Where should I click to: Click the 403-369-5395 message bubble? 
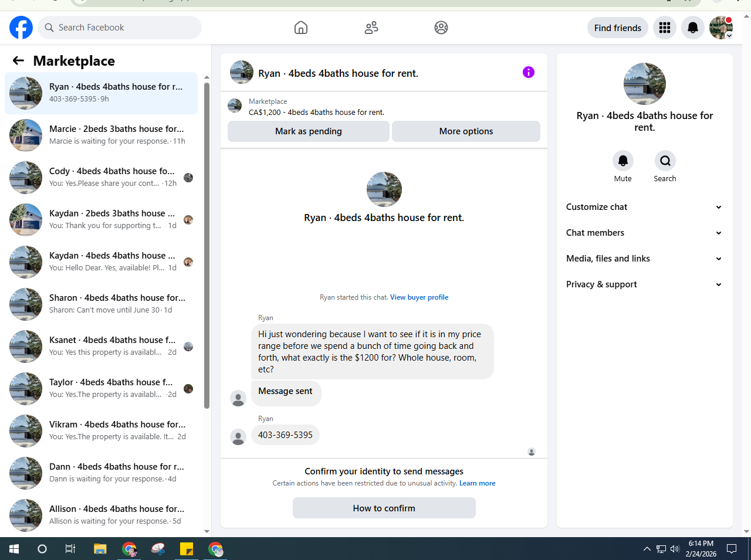285,435
